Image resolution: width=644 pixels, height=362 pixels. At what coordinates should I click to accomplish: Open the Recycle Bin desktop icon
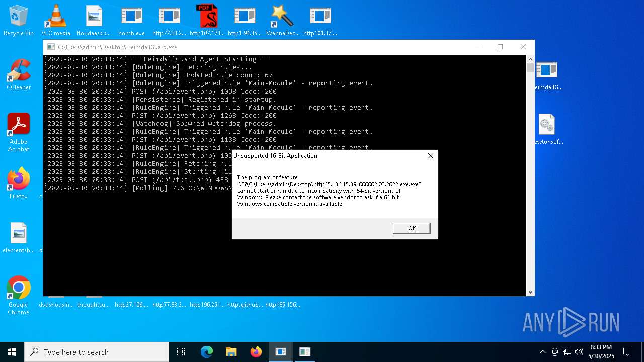(19, 21)
